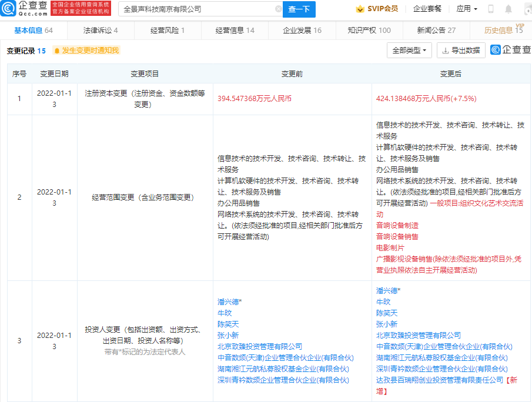Image resolution: width=532 pixels, height=402 pixels.
Task: Open 张小新 link in 变更后 column
Action: click(387, 324)
